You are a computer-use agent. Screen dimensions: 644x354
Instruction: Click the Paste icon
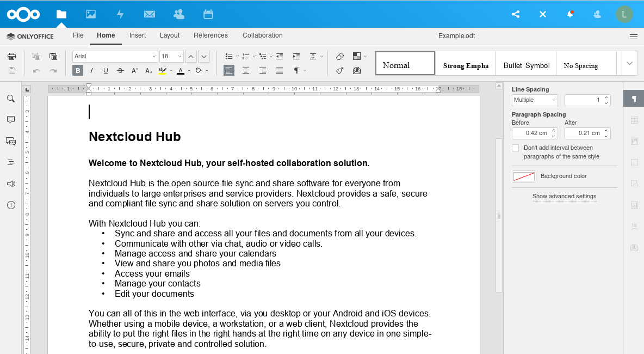pyautogui.click(x=53, y=56)
